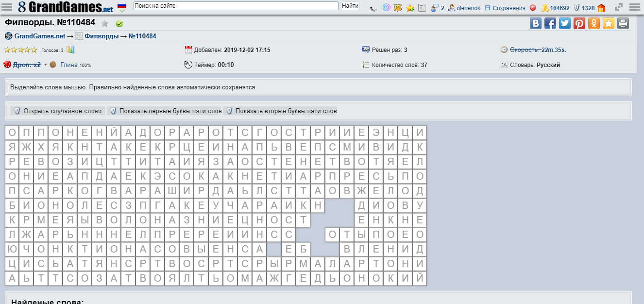This screenshot has width=644, height=304.
Task: Open the hints shield counter 1328
Action: [x=584, y=8]
